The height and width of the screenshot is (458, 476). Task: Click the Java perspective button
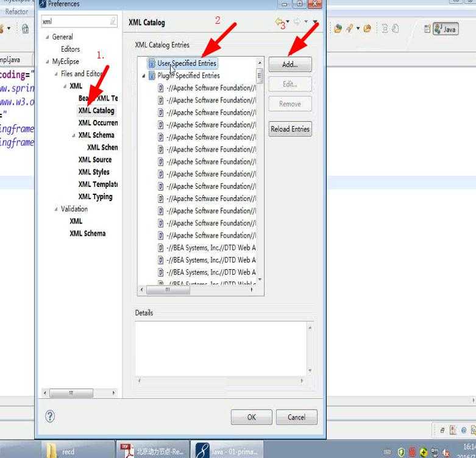[x=446, y=29]
